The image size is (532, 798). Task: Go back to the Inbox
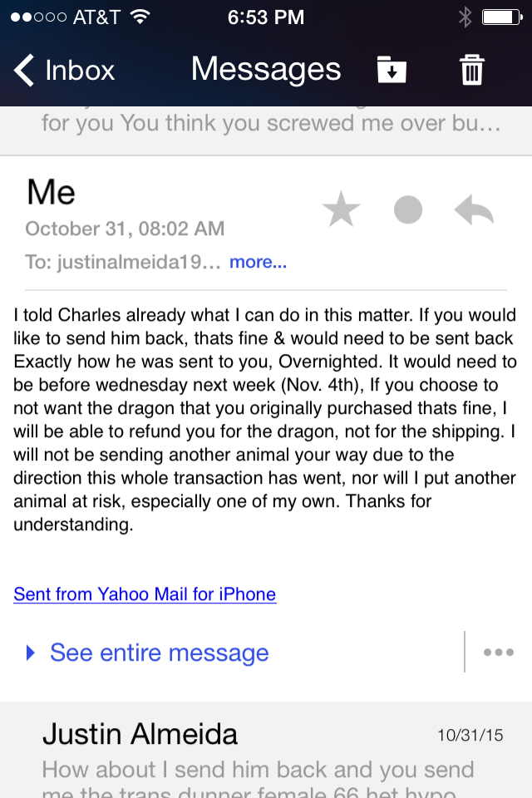pos(64,70)
